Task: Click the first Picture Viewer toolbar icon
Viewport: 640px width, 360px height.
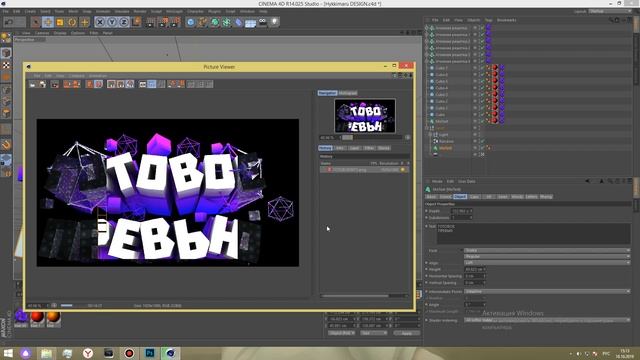Action: [x=33, y=84]
